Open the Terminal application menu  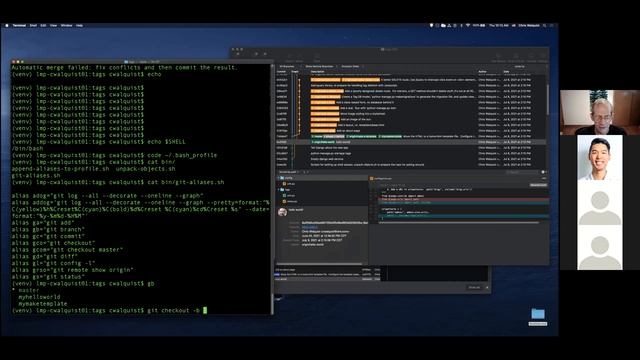[19, 25]
